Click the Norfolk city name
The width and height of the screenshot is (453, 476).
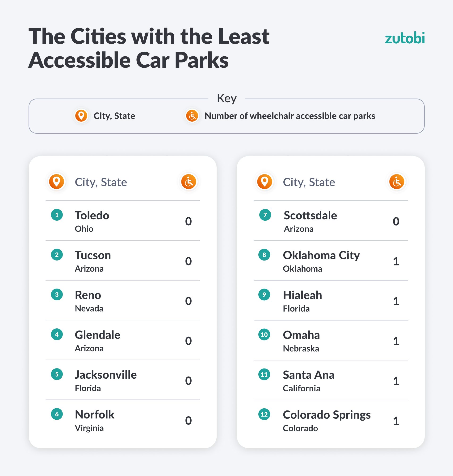[94, 414]
